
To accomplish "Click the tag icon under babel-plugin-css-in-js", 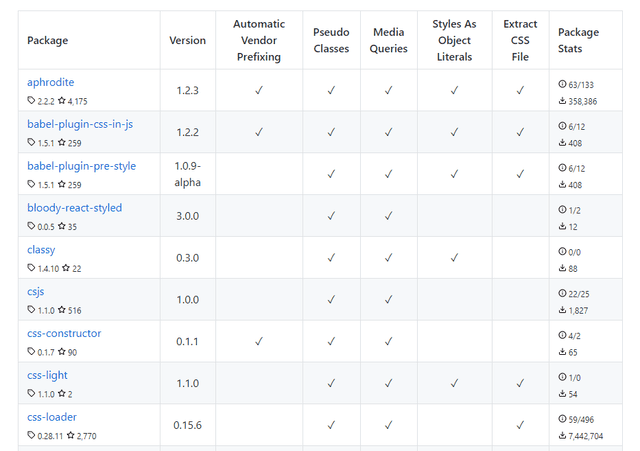I will point(31,142).
